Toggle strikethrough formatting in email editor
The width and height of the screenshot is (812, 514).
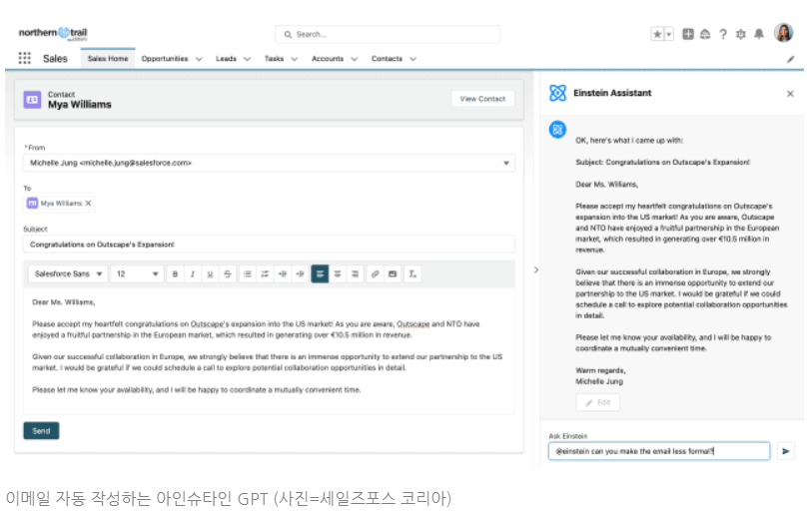click(x=228, y=273)
